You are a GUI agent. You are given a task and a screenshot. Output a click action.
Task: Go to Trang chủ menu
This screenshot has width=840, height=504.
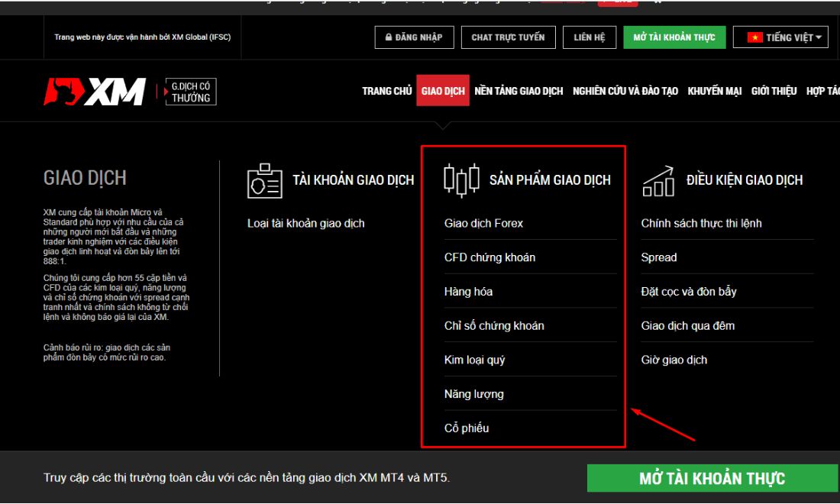387,91
